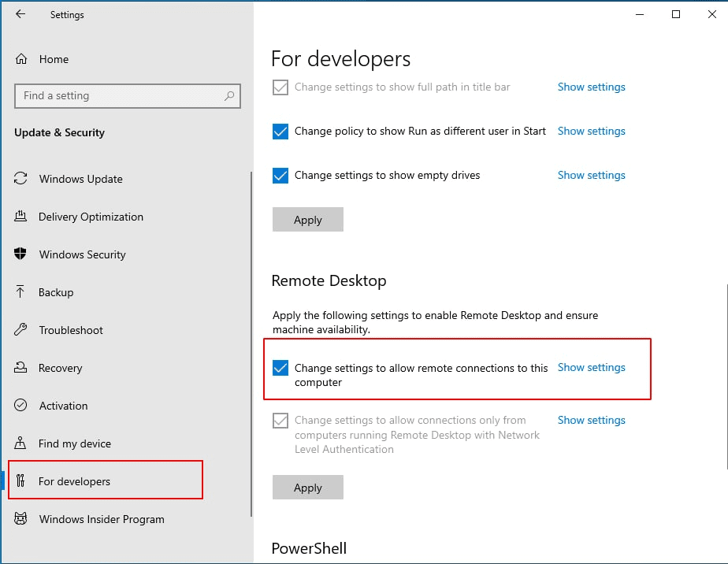Maximize the Settings window
Screen dimensions: 728x564
point(676,14)
